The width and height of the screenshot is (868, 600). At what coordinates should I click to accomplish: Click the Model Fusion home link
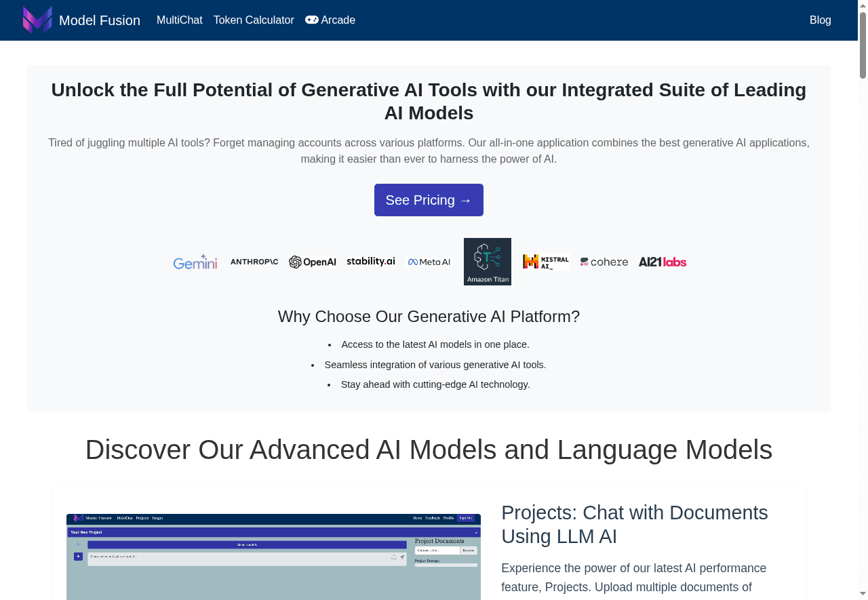pos(99,20)
